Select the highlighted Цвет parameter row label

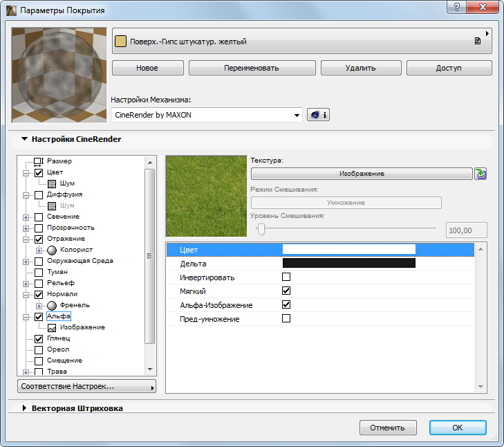(x=189, y=250)
